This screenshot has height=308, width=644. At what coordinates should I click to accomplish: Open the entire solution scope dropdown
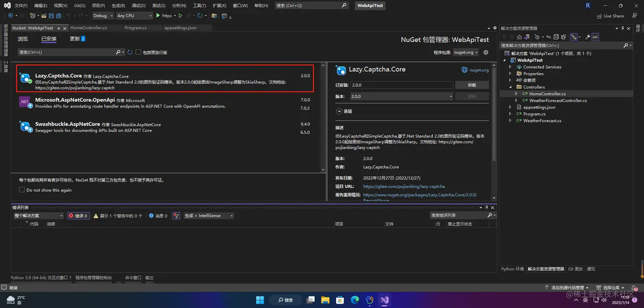[38, 216]
